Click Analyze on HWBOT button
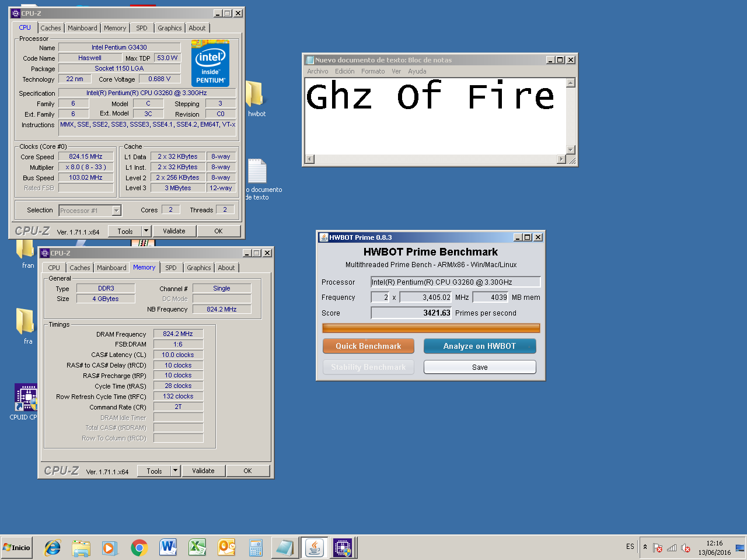Viewport: 747px width, 560px height. [480, 346]
